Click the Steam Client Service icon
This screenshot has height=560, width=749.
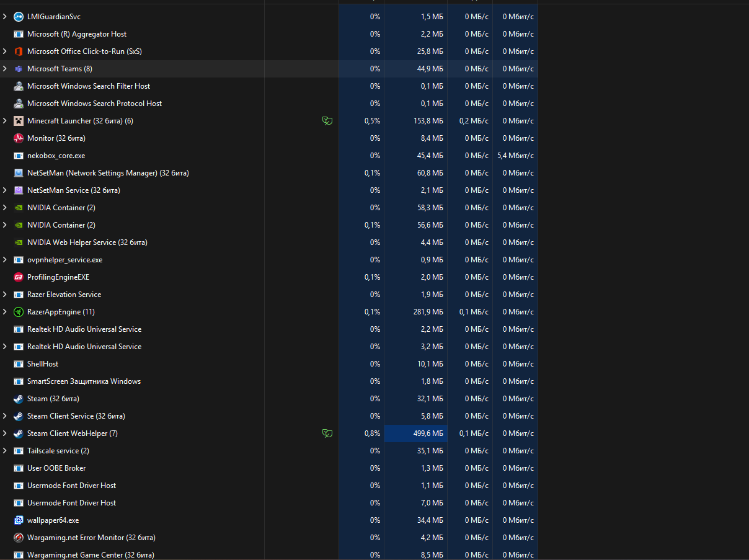click(x=19, y=416)
